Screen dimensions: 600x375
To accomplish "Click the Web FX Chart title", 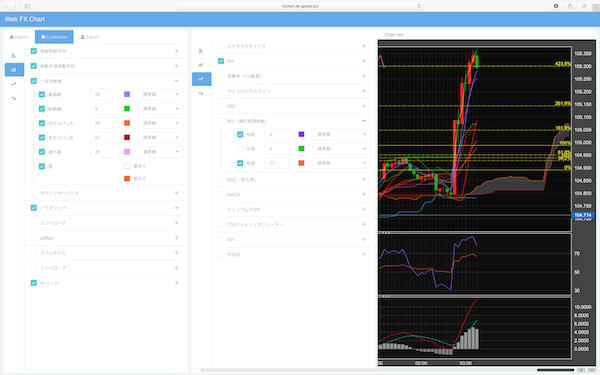I will click(25, 19).
